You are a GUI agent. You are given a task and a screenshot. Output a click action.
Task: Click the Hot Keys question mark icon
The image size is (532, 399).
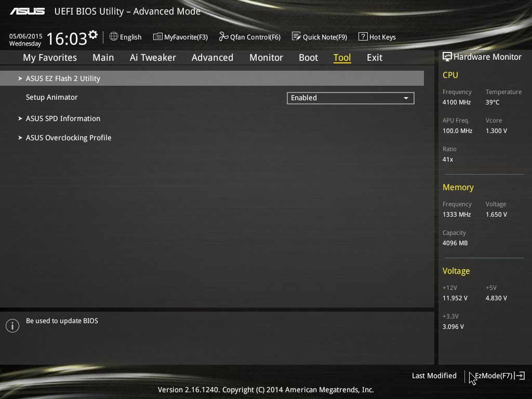click(x=363, y=36)
